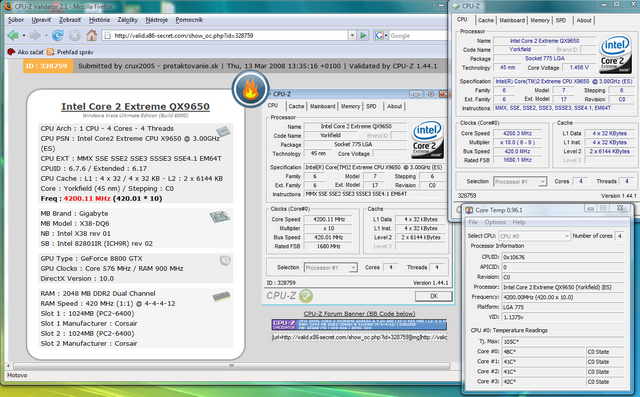This screenshot has height=397, width=640.
Task: Open the Prehľad správ RSS bookmark
Action: tap(70, 52)
